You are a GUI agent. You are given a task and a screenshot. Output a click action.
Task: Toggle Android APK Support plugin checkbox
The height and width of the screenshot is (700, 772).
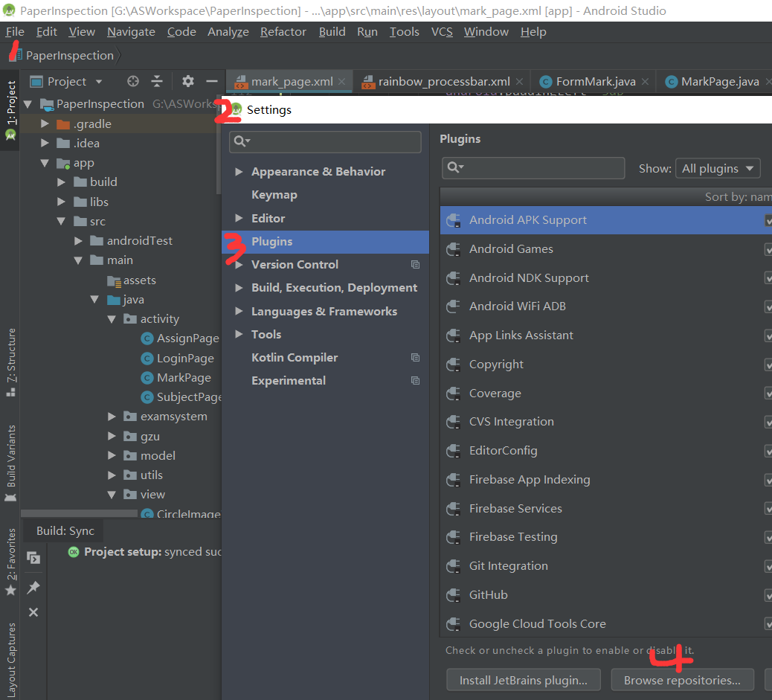[768, 221]
